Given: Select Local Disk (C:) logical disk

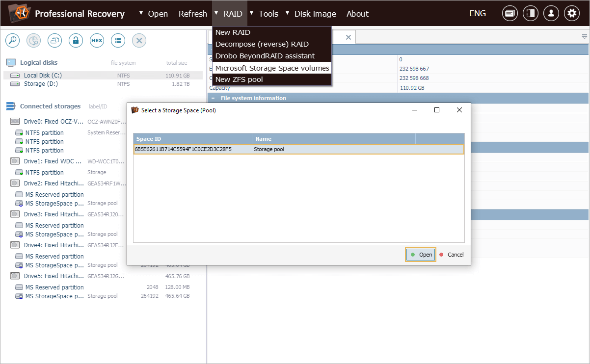Looking at the screenshot, I should tap(103, 76).
